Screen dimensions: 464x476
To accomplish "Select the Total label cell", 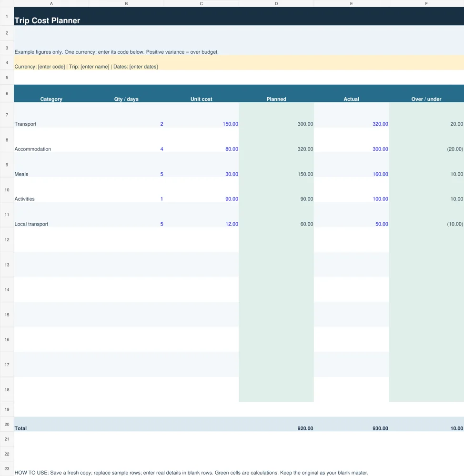I will pos(51,425).
